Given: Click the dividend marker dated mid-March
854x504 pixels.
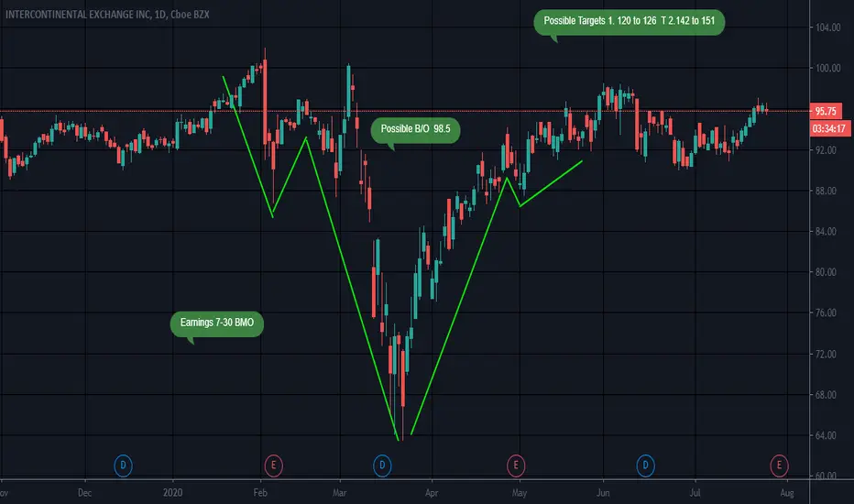Looking at the screenshot, I should [x=382, y=466].
